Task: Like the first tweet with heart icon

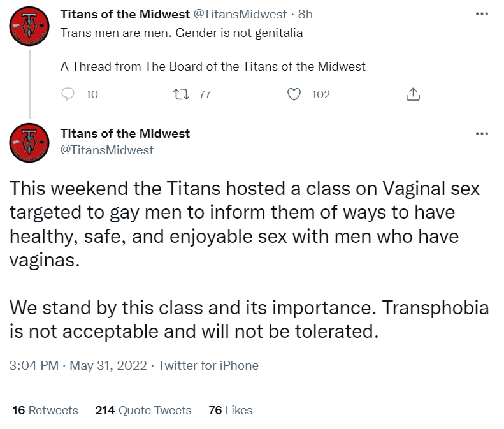Action: pyautogui.click(x=294, y=94)
